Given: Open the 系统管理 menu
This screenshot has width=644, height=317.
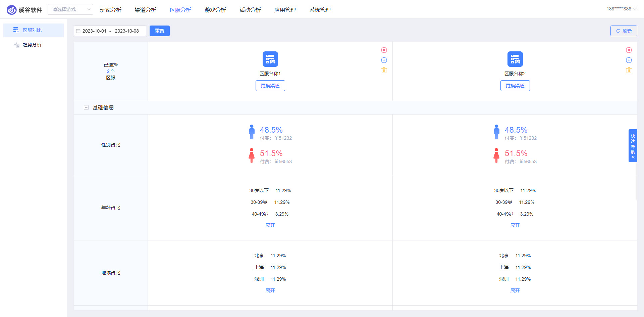Looking at the screenshot, I should (320, 10).
